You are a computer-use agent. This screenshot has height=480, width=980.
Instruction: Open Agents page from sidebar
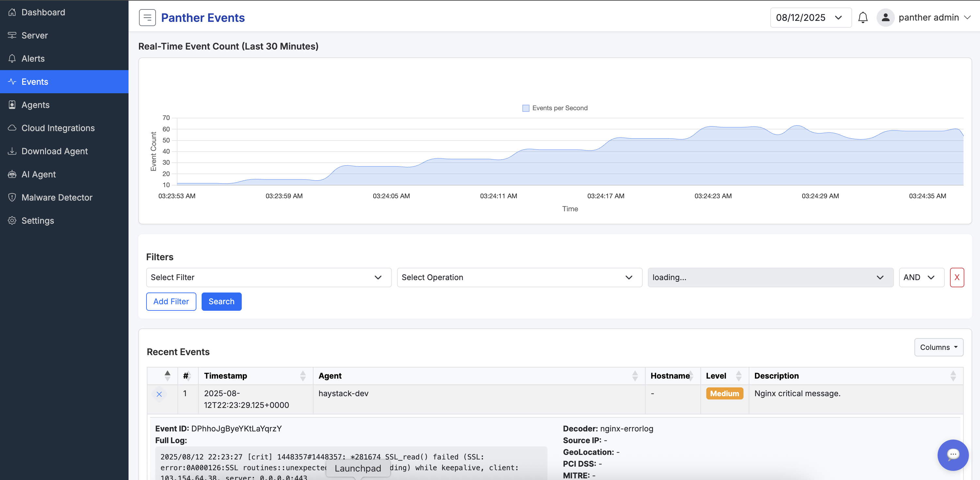[35, 105]
